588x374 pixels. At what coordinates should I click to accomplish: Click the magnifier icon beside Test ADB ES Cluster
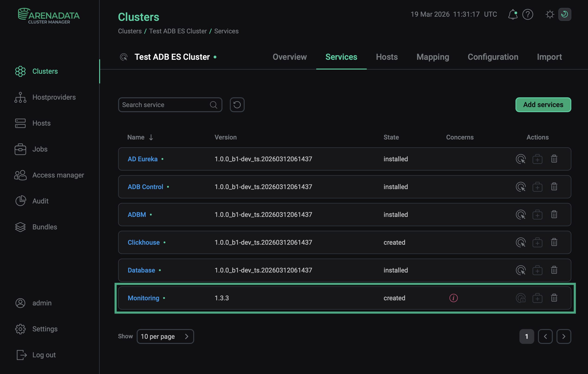tap(124, 57)
